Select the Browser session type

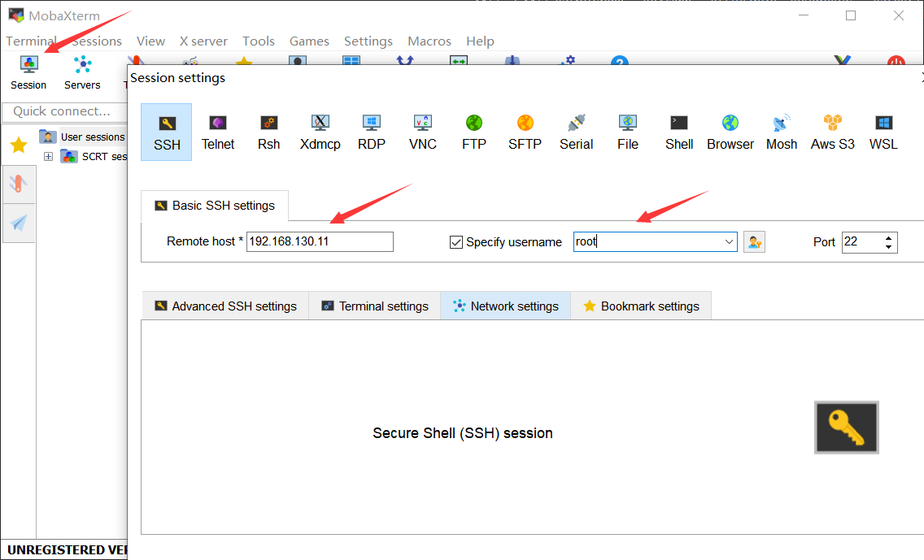[730, 132]
